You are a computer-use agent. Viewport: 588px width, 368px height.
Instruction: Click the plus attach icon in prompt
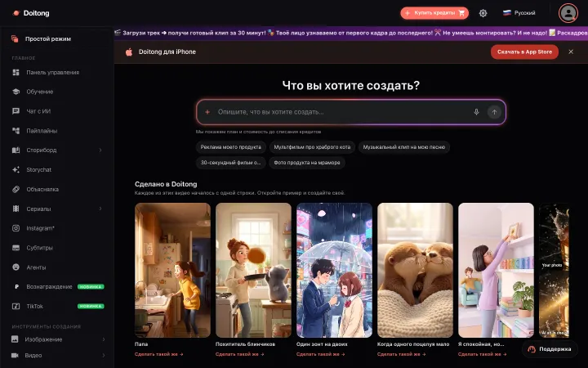tap(207, 112)
